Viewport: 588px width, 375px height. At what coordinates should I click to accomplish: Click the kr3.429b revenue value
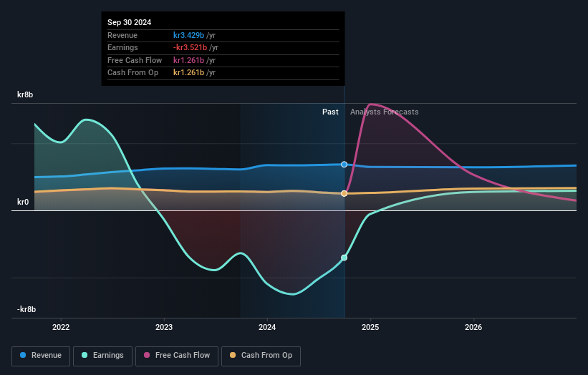click(188, 35)
